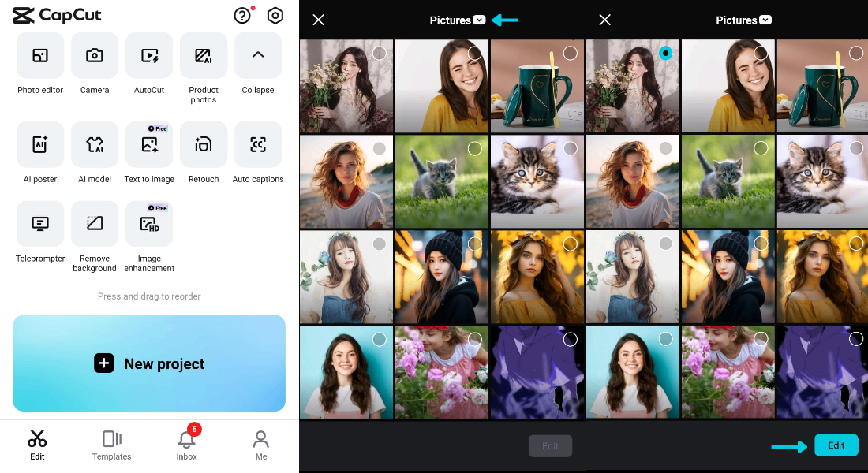The height and width of the screenshot is (473, 868).
Task: Select the redhead beach photo in middle panel
Action: pyautogui.click(x=380, y=148)
